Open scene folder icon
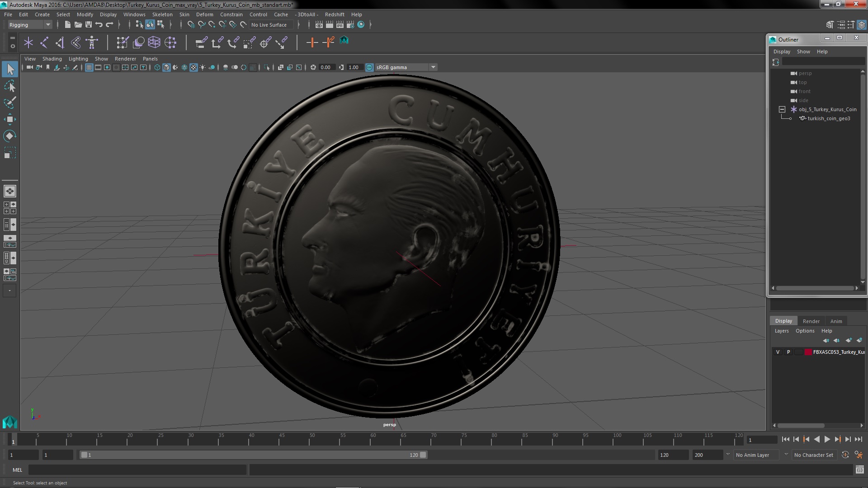868x488 pixels. [x=78, y=25]
